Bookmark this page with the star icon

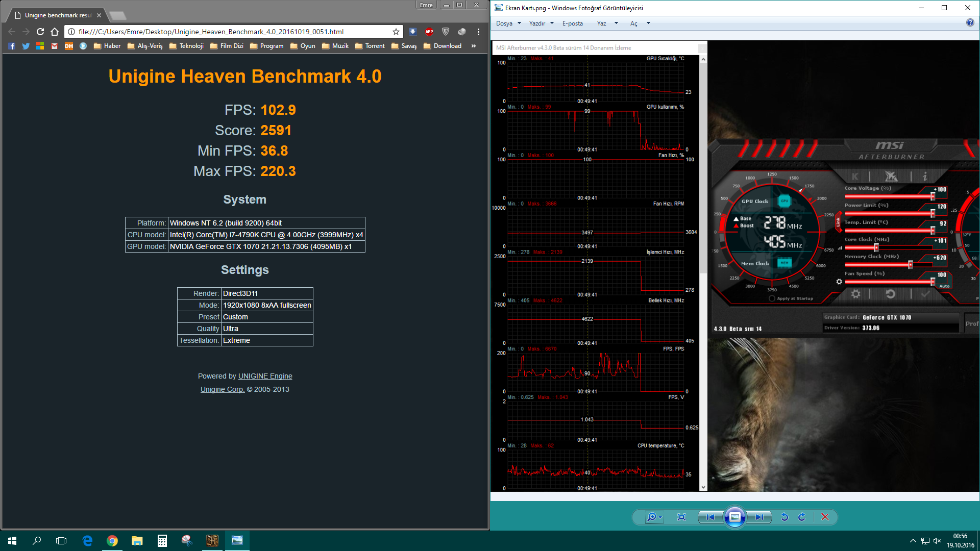(396, 32)
